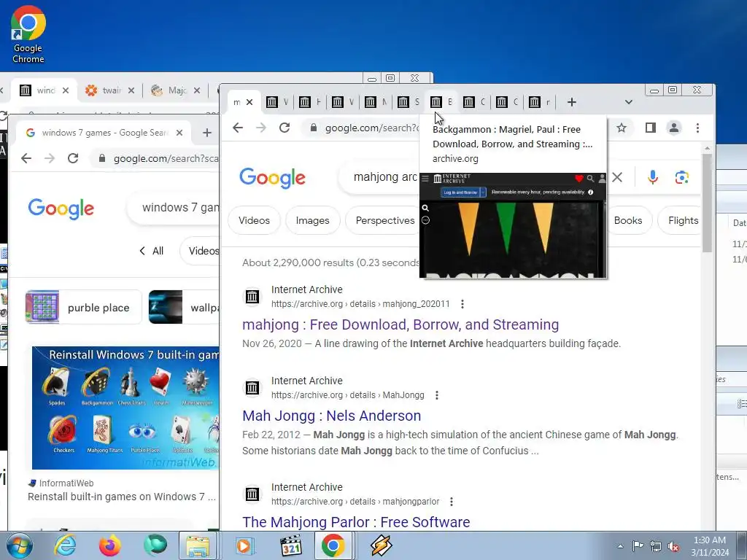Switch to 'twair' tab in back window
Viewport: 747px width, 560px height.
111,90
